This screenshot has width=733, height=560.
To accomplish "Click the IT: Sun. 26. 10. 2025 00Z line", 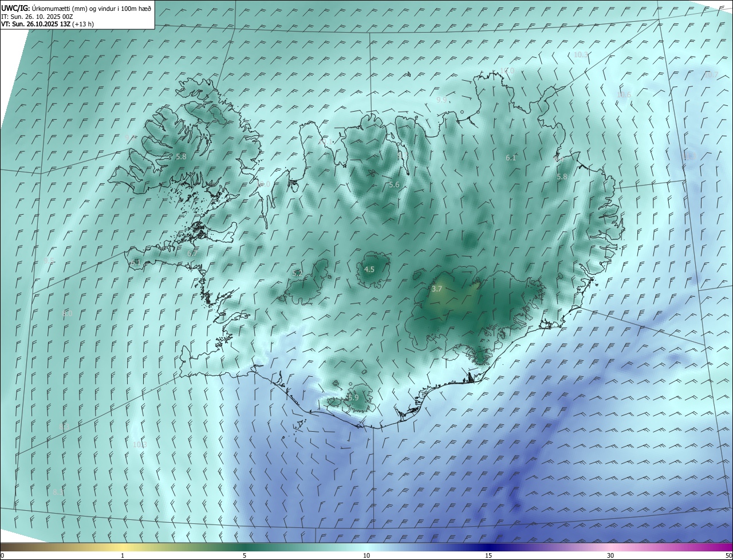I will pyautogui.click(x=37, y=17).
